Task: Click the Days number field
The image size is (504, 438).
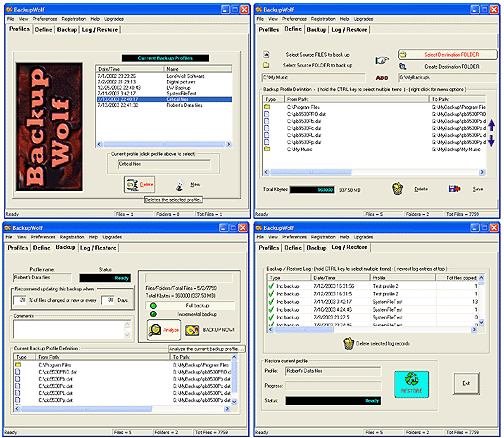Action: [108, 300]
